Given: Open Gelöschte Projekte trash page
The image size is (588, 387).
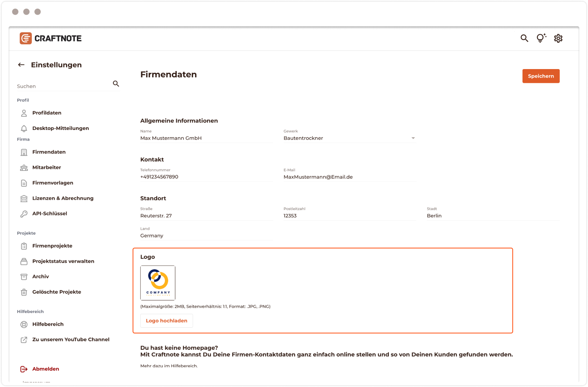Looking at the screenshot, I should tap(56, 292).
